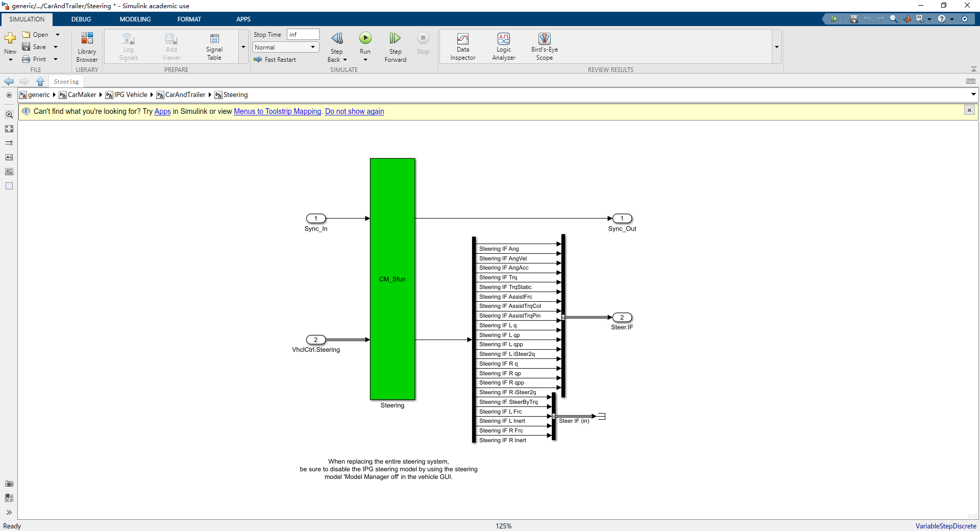Open the Help question mark icon
Screen dimensions: 980x531
[x=942, y=19]
